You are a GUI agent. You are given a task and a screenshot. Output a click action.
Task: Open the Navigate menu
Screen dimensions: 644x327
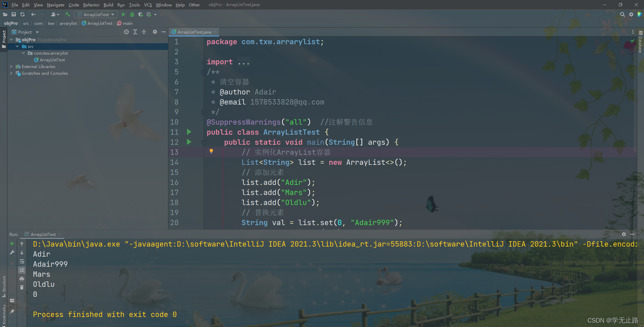coord(55,5)
